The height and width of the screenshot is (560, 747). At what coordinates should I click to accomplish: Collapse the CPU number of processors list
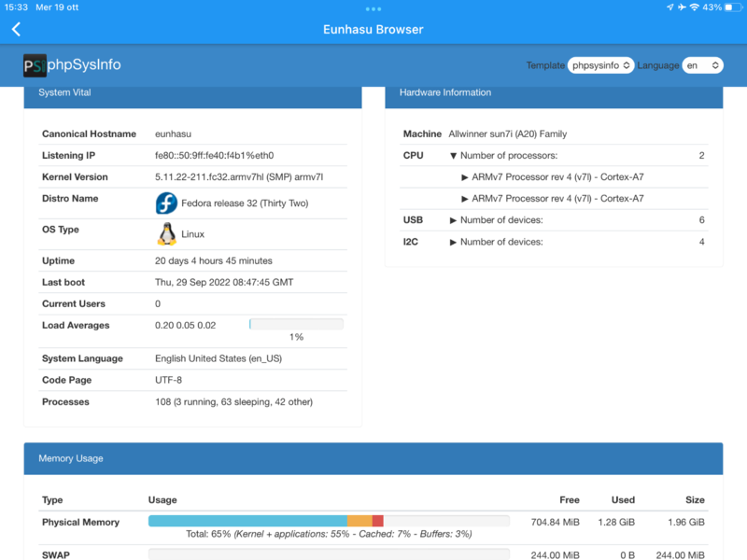tap(454, 156)
